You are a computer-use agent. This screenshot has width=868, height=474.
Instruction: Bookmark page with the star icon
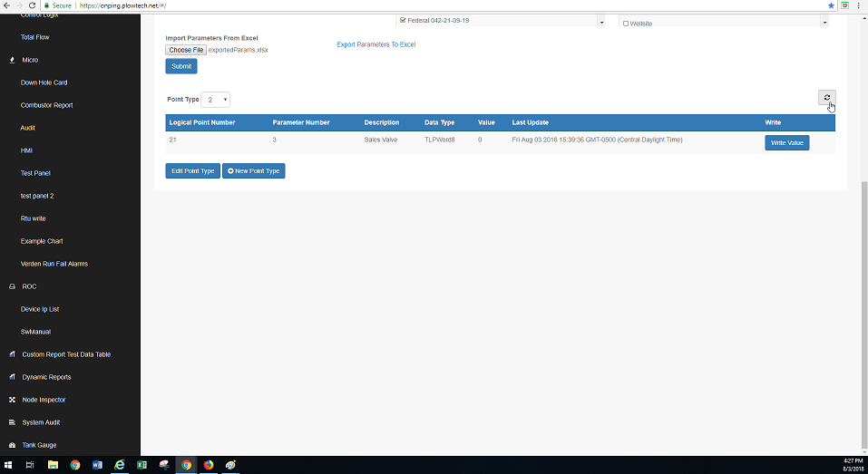pyautogui.click(x=831, y=5)
